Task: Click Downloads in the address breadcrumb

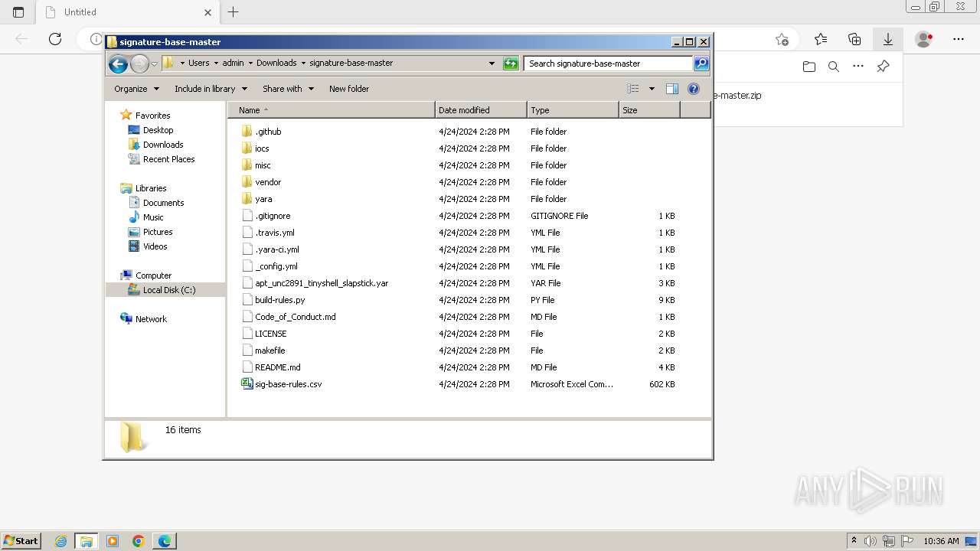Action: click(x=276, y=64)
